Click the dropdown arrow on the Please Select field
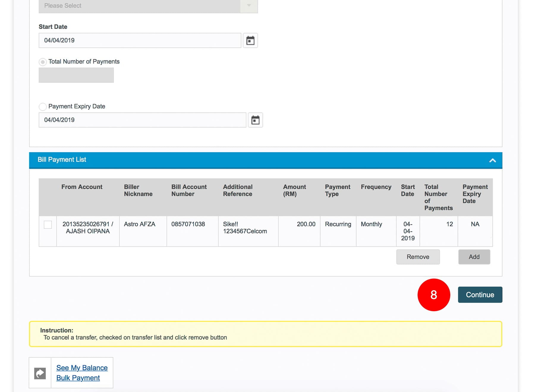Viewport: 535px width, 392px height. click(x=249, y=6)
